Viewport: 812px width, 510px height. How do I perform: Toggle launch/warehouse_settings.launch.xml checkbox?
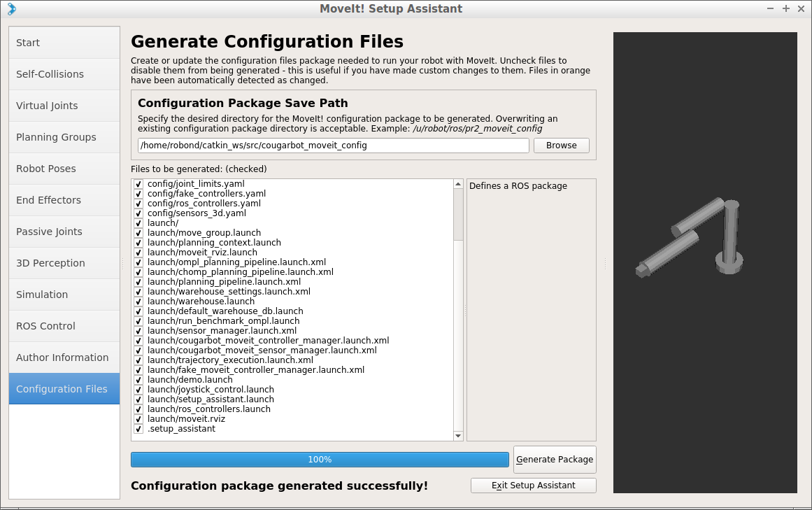click(x=138, y=292)
